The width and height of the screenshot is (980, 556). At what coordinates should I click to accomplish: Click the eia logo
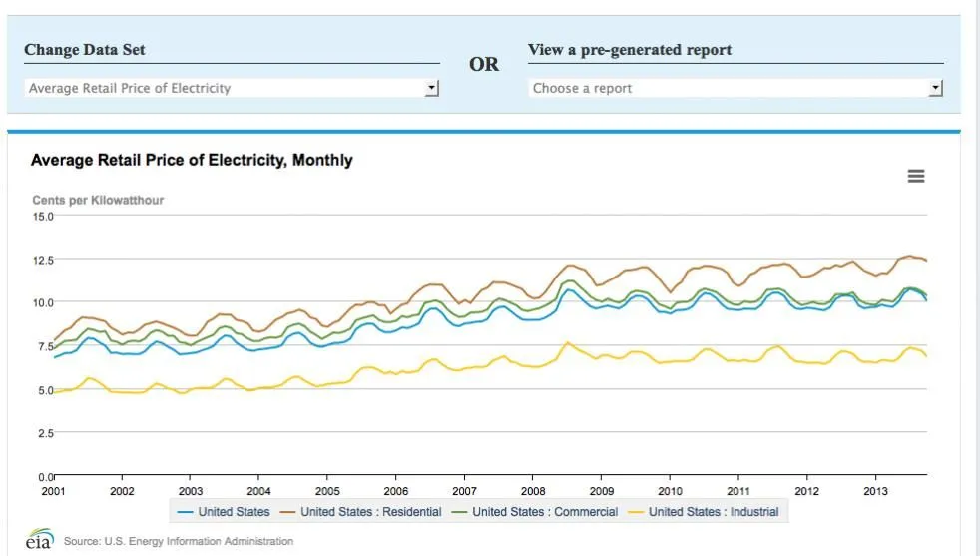pos(40,540)
